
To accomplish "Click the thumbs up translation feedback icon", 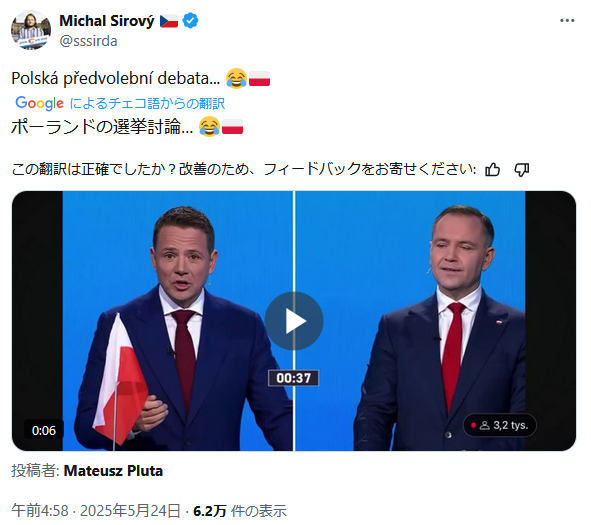I will 492,170.
